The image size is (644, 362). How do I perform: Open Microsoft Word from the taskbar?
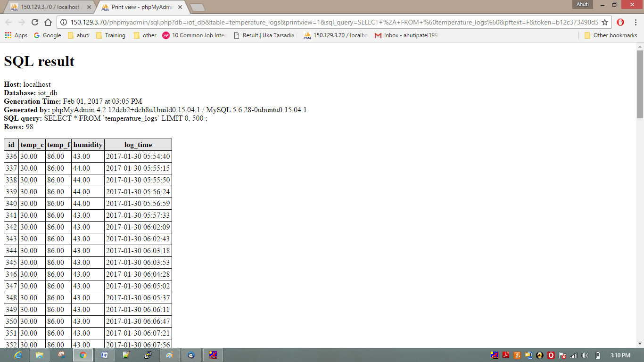click(x=104, y=355)
